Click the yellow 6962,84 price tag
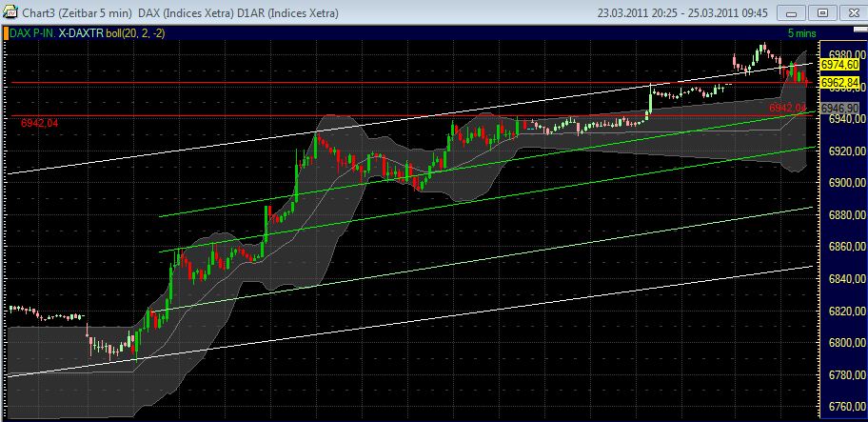868x422 pixels. point(839,83)
